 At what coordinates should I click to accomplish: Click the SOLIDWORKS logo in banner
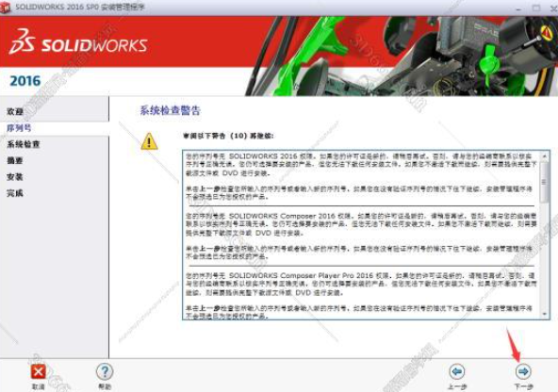78,42
